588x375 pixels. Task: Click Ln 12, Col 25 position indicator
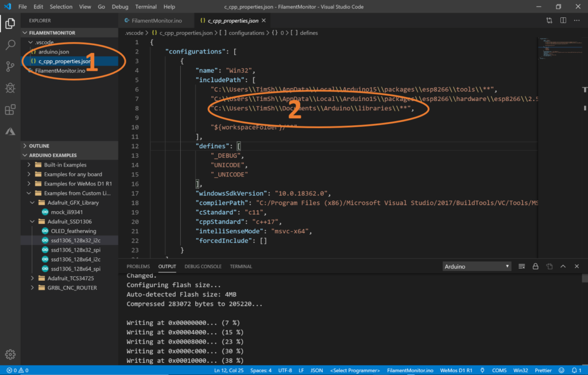point(229,370)
